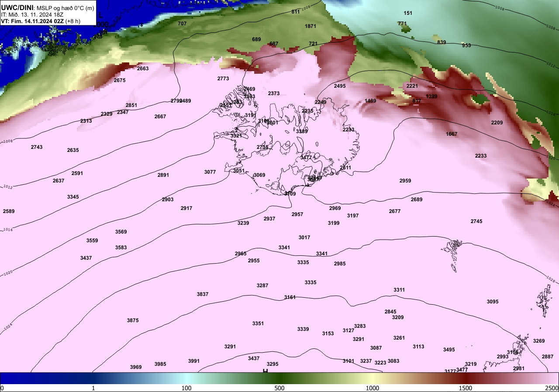
Task: Click the map value 2495
Action: click(x=340, y=86)
